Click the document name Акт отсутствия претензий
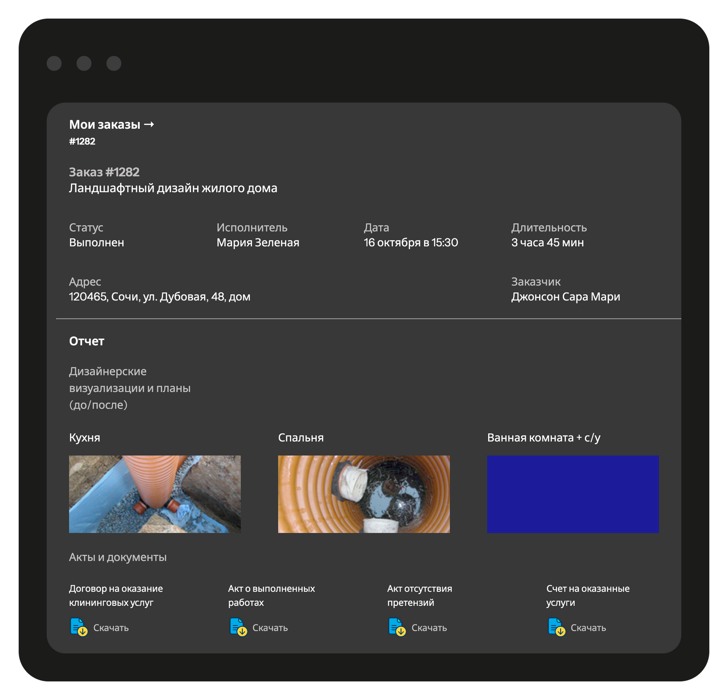This screenshot has width=728, height=700. [x=420, y=595]
